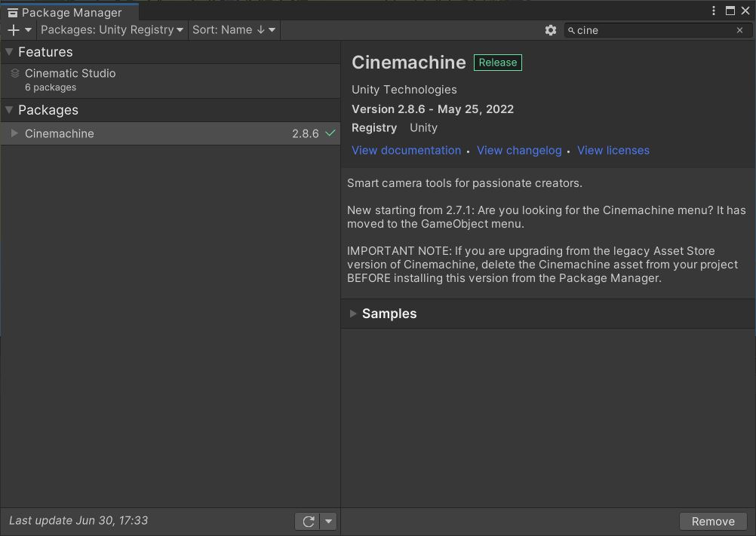This screenshot has width=756, height=536.
Task: Select the Cinematic Studio feature
Action: (x=171, y=81)
